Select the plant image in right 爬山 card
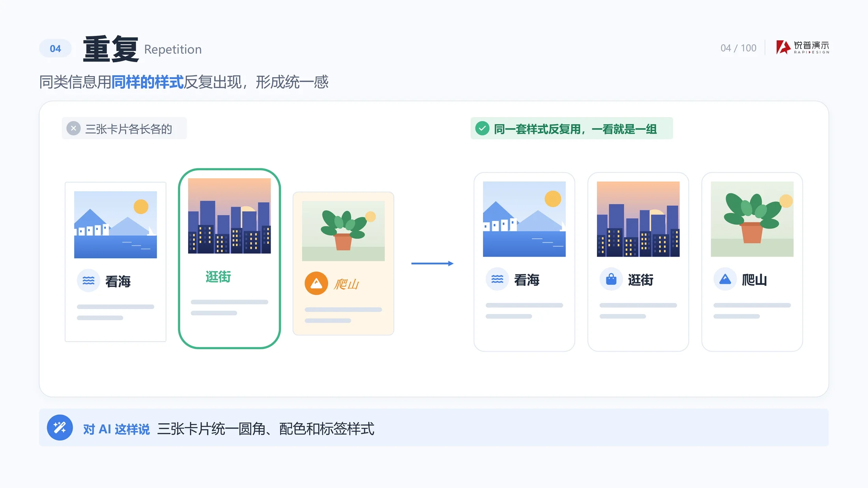The width and height of the screenshot is (868, 488). (x=752, y=219)
